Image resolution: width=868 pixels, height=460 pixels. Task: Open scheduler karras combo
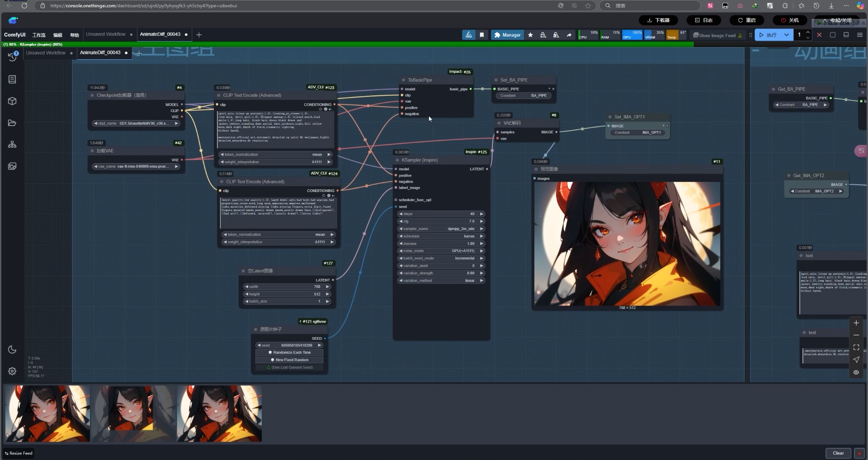pyautogui.click(x=441, y=236)
